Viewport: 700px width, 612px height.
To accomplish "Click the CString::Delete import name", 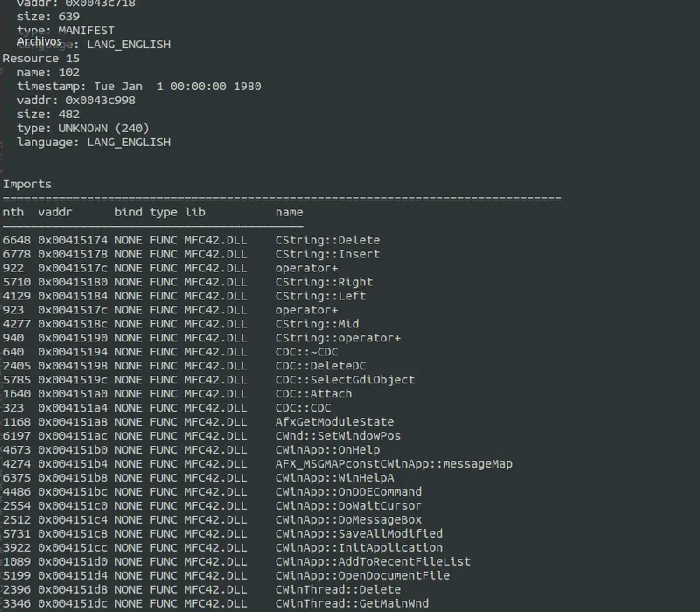I will tap(327, 240).
